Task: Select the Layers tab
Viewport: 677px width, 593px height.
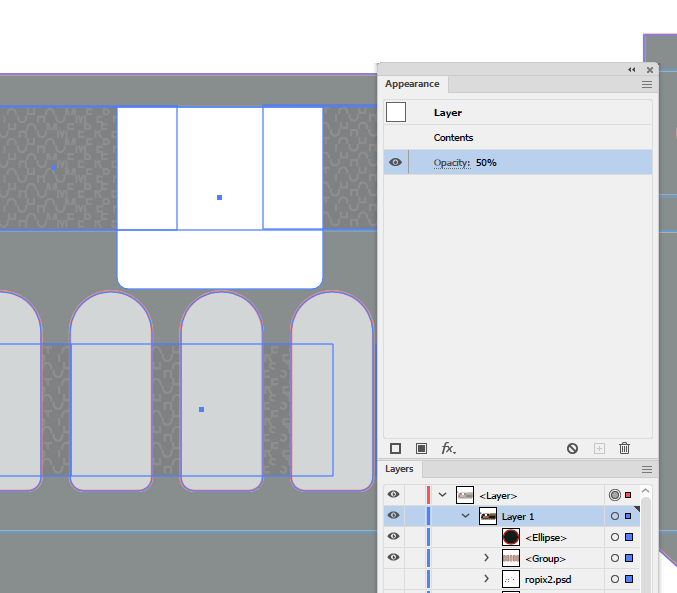Action: point(399,469)
